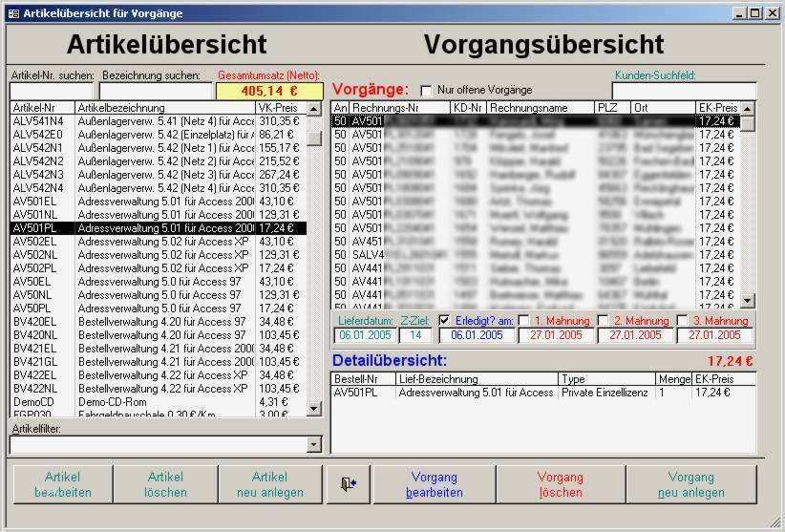Screen dimensions: 785x532
Task: Focus the Bezeichnung suchen field
Action: tap(157, 91)
